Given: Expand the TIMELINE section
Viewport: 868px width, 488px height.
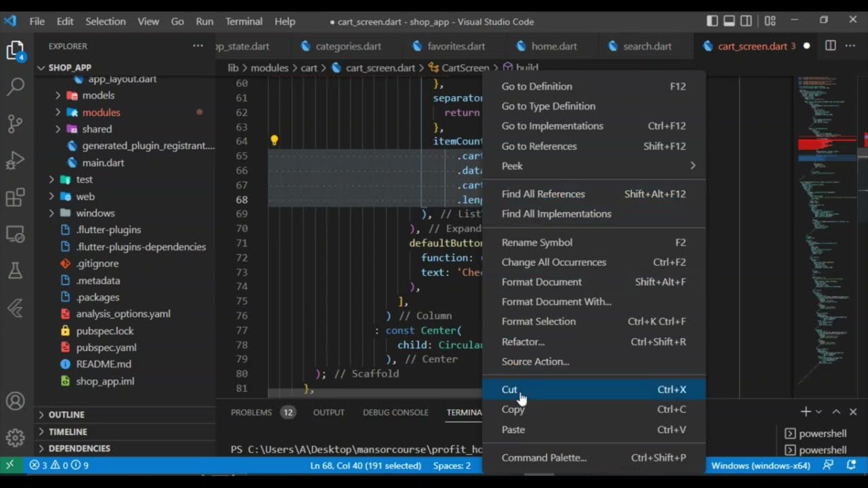Looking at the screenshot, I should click(x=125, y=432).
